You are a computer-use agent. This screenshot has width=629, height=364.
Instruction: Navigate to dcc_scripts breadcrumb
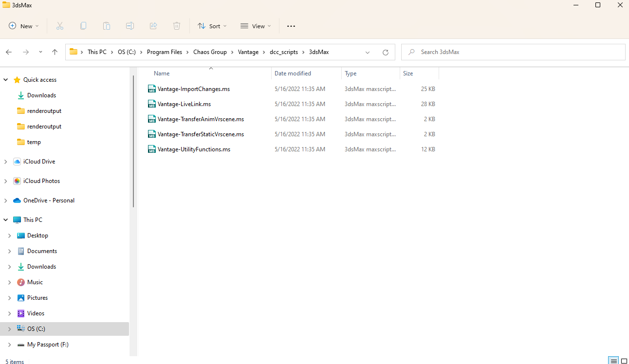point(284,52)
